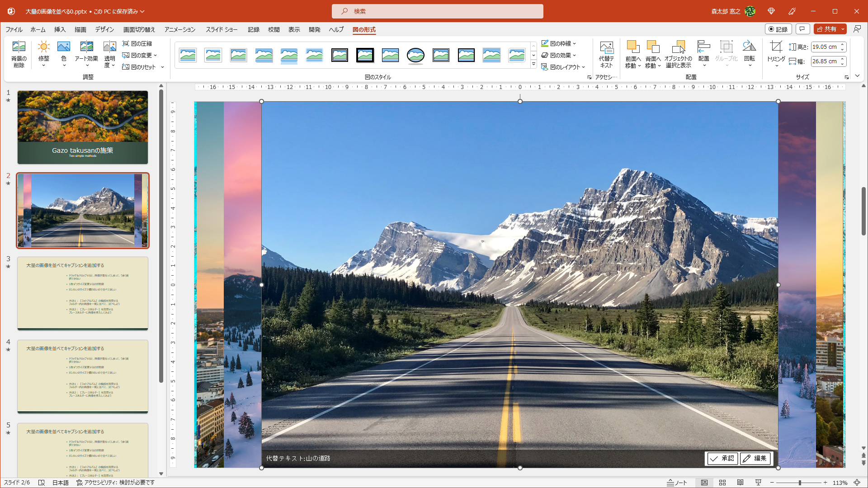
Task: Switch to Slide Sorter view
Action: [722, 483]
